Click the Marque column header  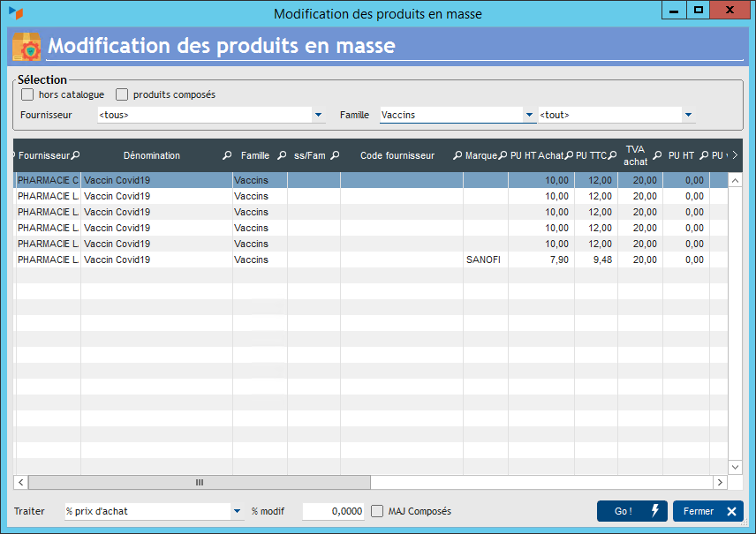[x=480, y=155]
